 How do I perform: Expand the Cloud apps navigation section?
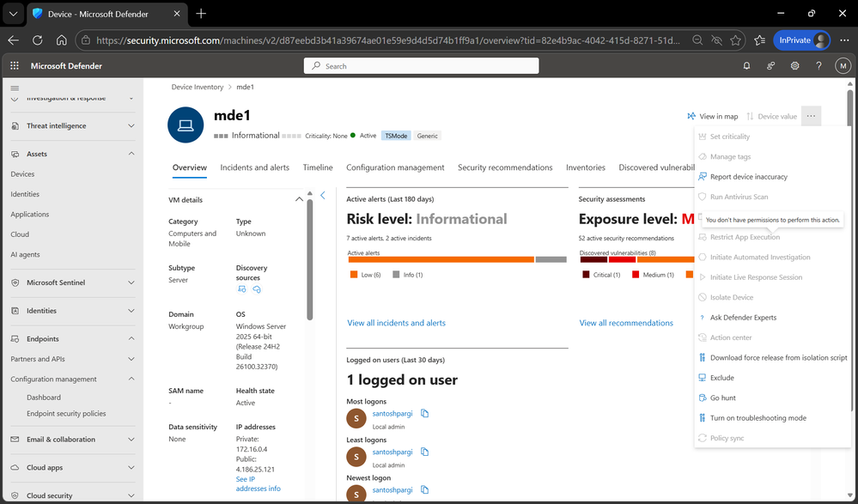(x=130, y=467)
